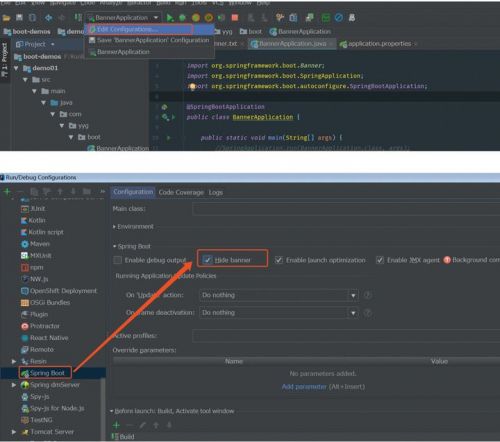Click the Save All toolbar icon
Viewport: 500px width, 442px height.
[19, 18]
